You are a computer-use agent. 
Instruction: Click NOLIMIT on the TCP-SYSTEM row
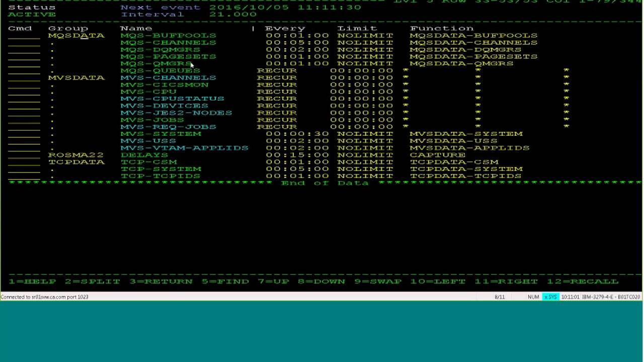pos(365,169)
